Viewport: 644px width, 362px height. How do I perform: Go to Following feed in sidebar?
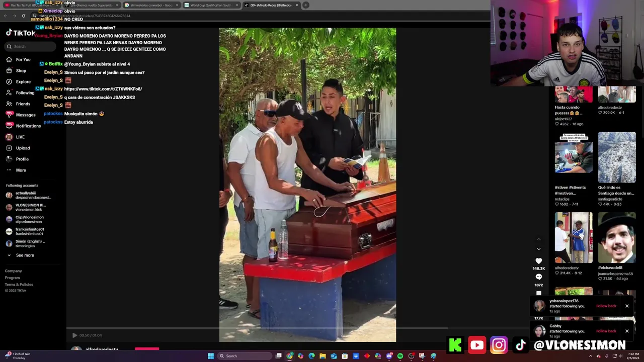click(20, 93)
